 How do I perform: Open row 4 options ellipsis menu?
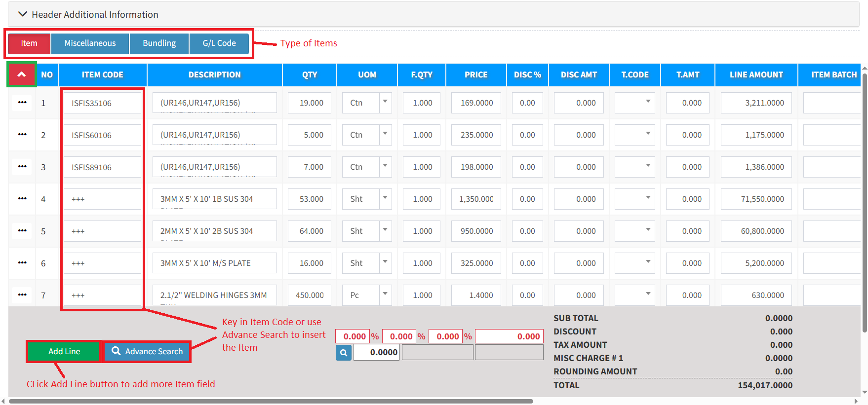click(x=22, y=199)
